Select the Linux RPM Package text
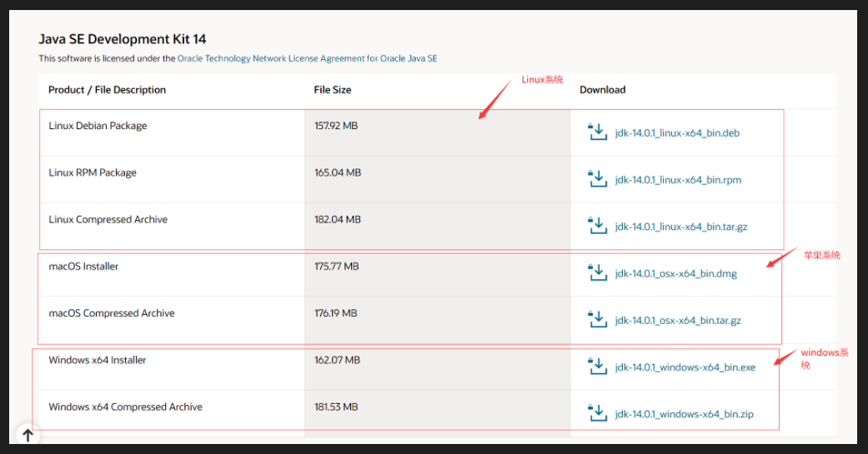This screenshot has width=868, height=454. tap(93, 173)
